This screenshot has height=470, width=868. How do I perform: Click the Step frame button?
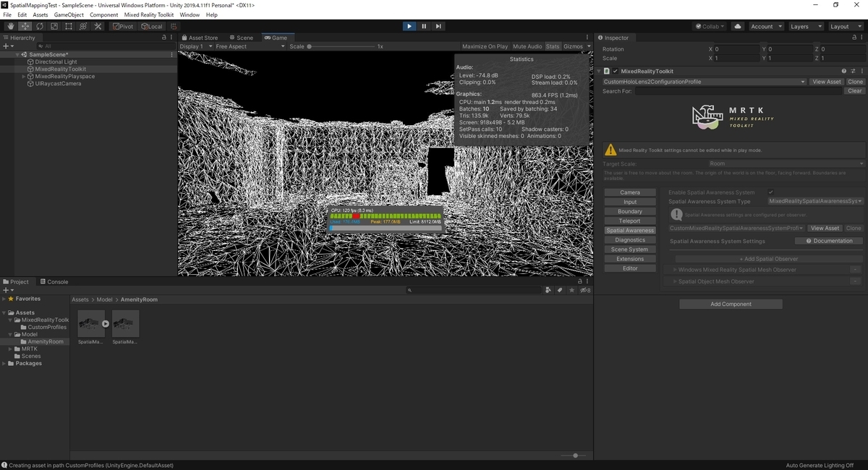click(x=438, y=26)
